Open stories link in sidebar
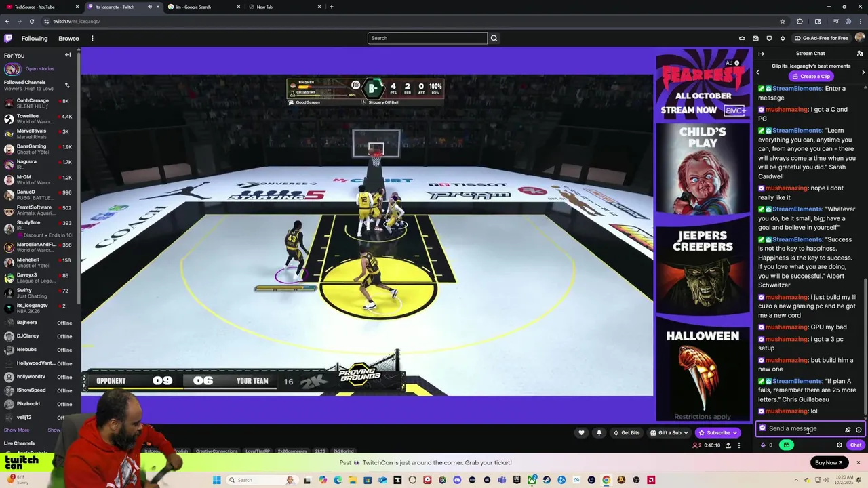Viewport: 868px width, 488px height. click(x=40, y=68)
